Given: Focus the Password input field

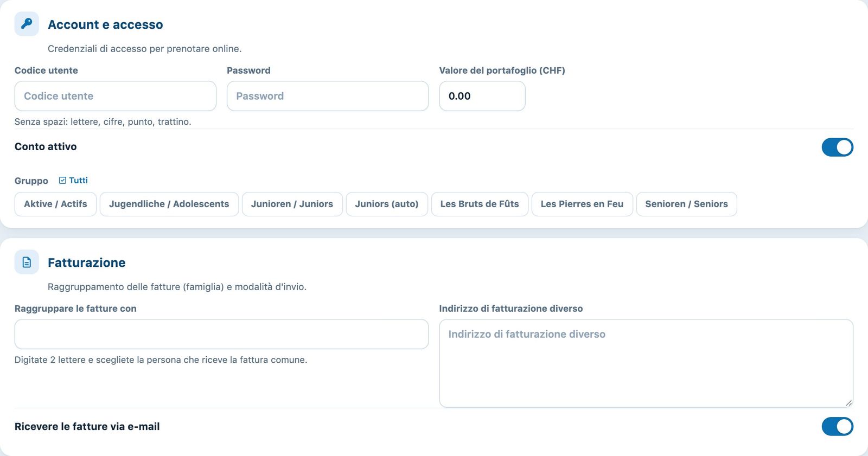Looking at the screenshot, I should pos(328,96).
